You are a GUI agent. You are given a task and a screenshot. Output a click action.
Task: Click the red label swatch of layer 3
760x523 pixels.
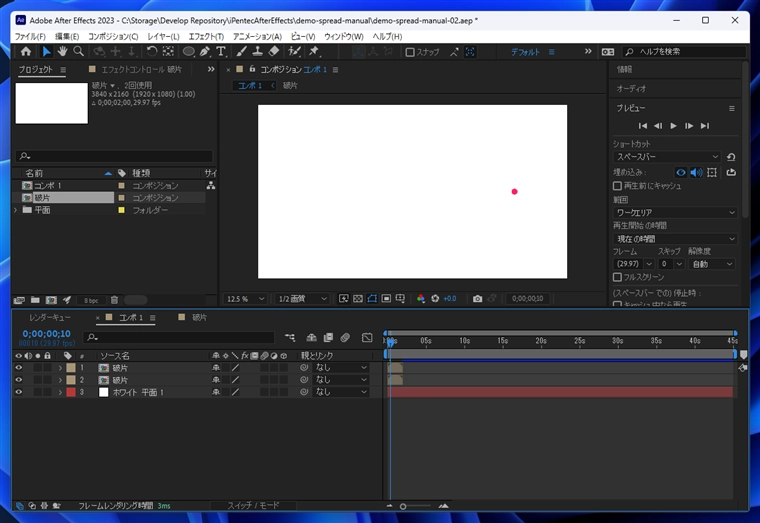coord(71,392)
